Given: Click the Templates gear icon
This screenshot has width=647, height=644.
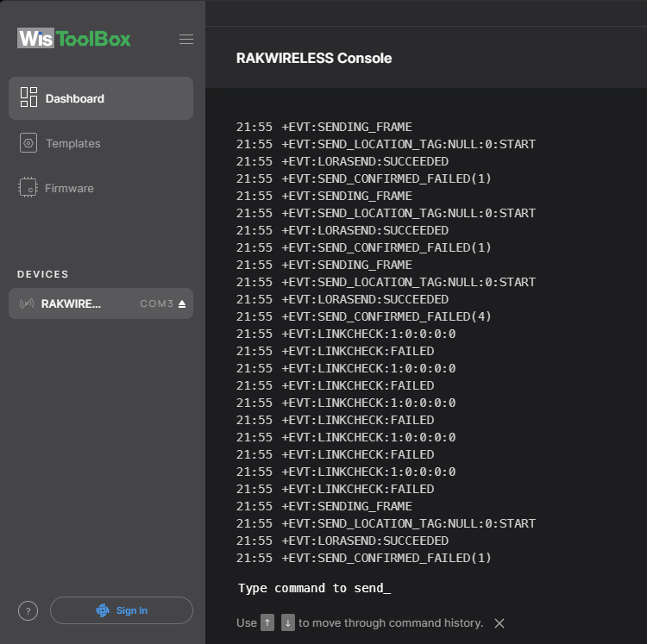Looking at the screenshot, I should 28,143.
